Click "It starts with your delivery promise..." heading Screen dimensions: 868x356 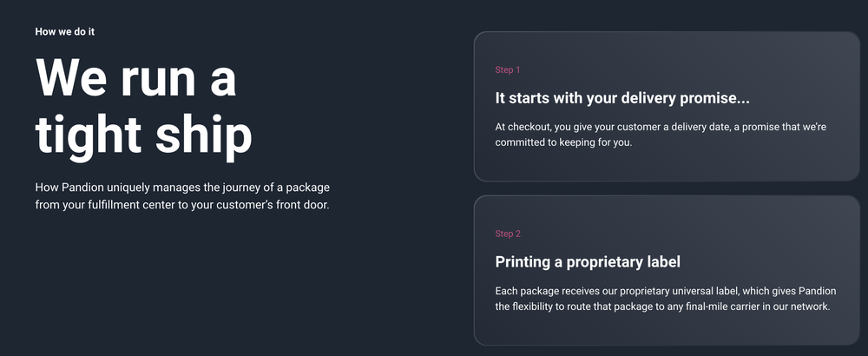click(x=621, y=97)
